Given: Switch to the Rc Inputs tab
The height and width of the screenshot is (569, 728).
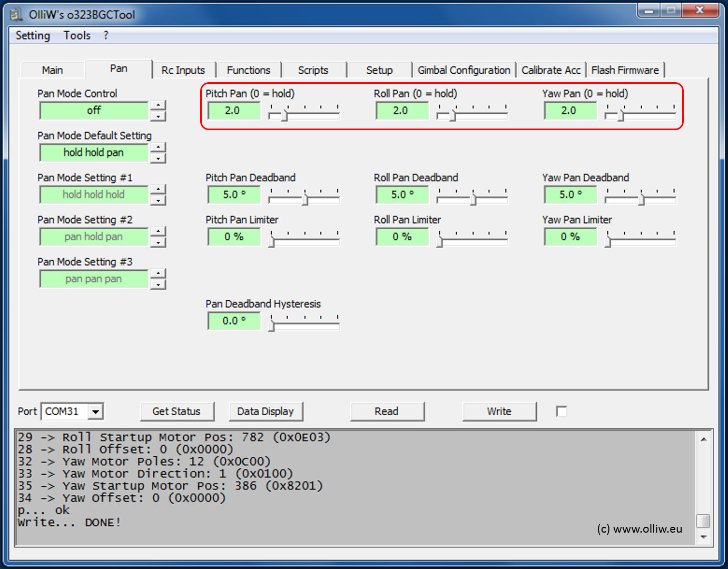Looking at the screenshot, I should 183,70.
